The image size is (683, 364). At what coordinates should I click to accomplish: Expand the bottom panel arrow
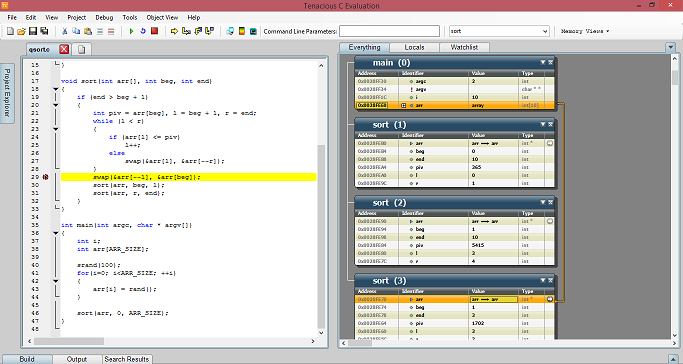click(672, 359)
